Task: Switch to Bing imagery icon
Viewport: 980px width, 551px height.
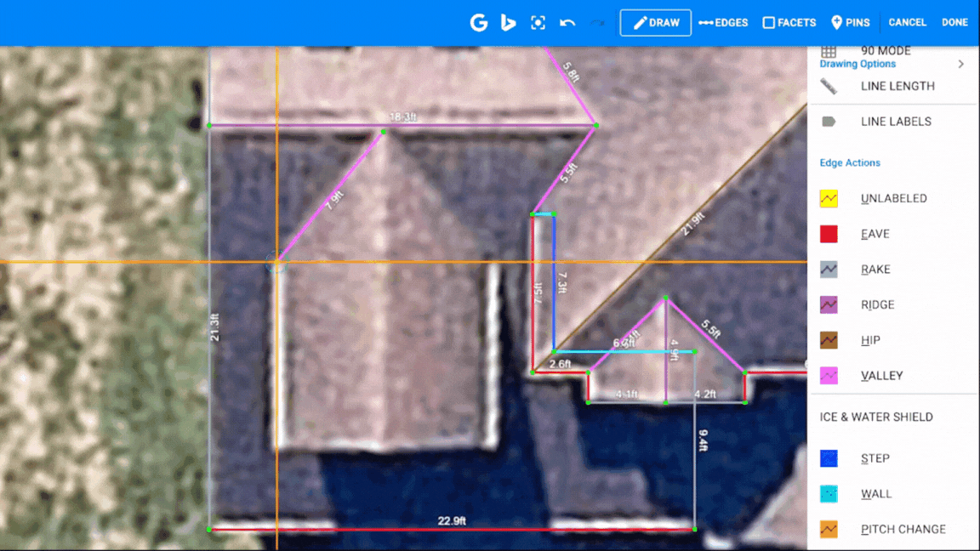Action: click(508, 22)
